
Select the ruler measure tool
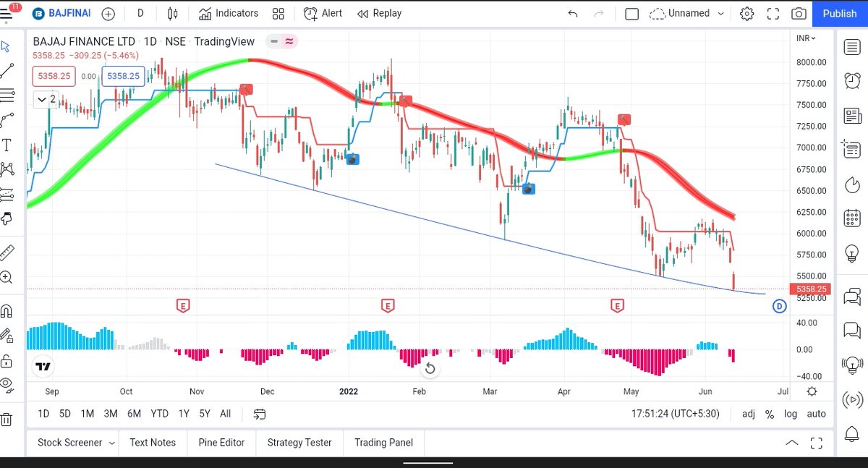click(x=7, y=252)
